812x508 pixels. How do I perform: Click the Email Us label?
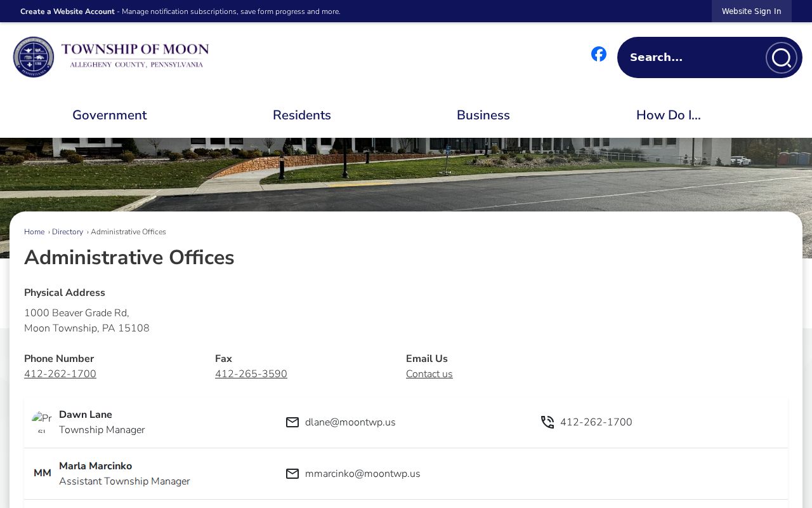click(x=427, y=359)
